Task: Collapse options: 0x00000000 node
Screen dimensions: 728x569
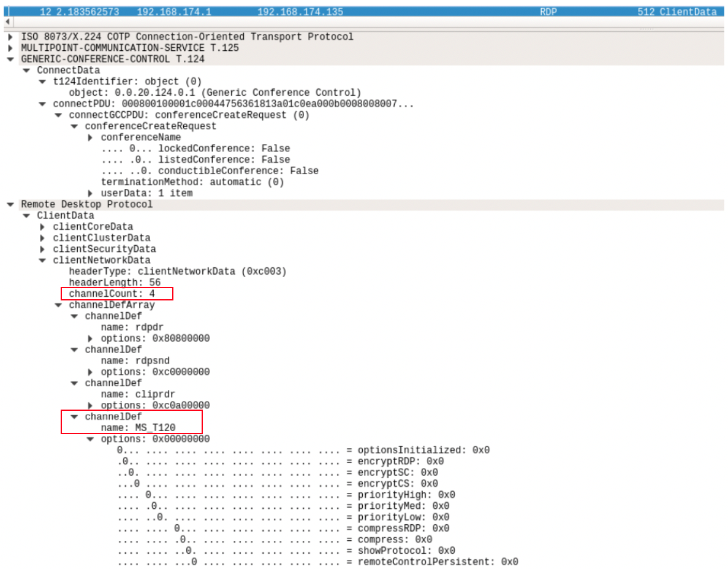Action: coord(90,439)
